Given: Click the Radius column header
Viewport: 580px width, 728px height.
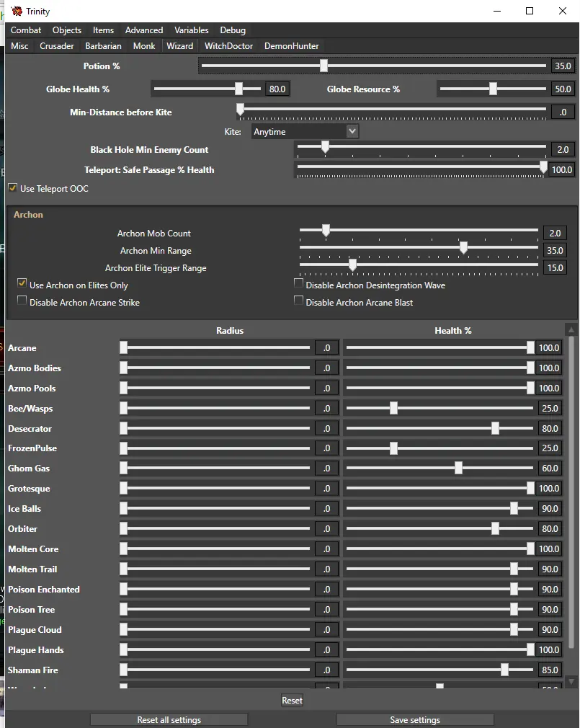Looking at the screenshot, I should [230, 331].
